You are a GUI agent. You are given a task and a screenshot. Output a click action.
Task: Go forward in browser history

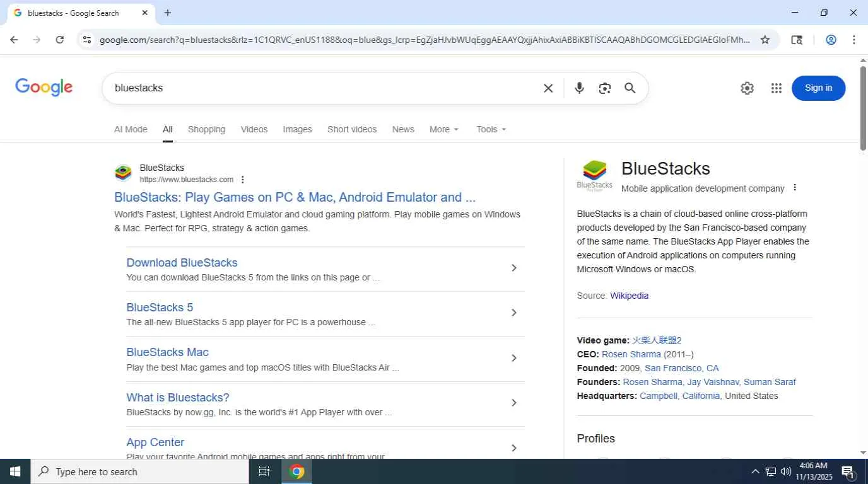37,40
